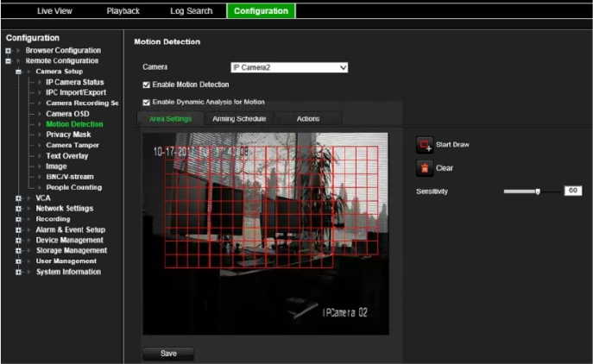Click the Save button
This screenshot has width=593, height=364.
click(x=168, y=354)
